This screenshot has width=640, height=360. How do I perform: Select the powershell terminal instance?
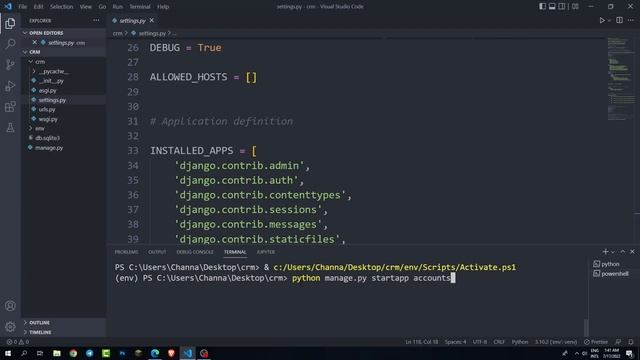pos(611,274)
